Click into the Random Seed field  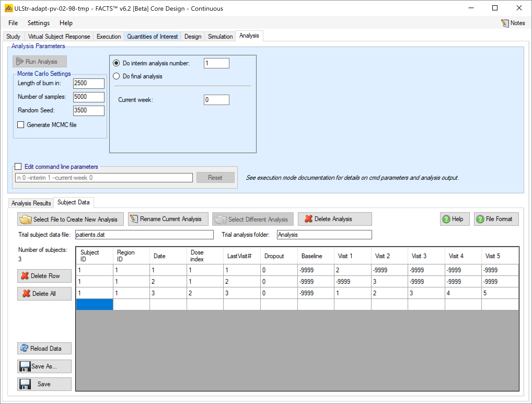89,110
